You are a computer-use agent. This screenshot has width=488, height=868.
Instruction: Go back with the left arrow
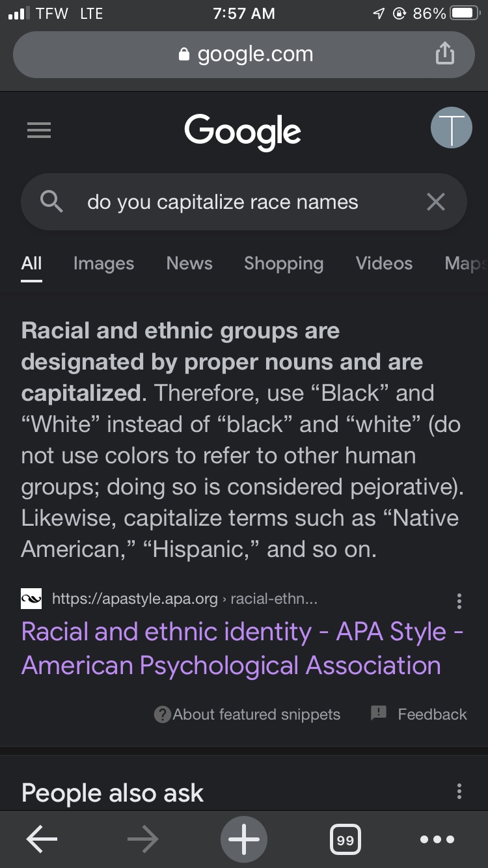coord(42,840)
